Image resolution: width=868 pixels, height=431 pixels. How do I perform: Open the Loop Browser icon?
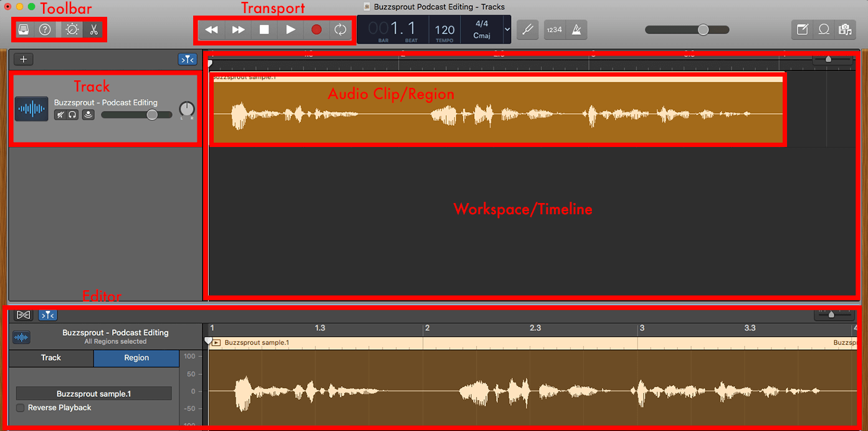[824, 29]
